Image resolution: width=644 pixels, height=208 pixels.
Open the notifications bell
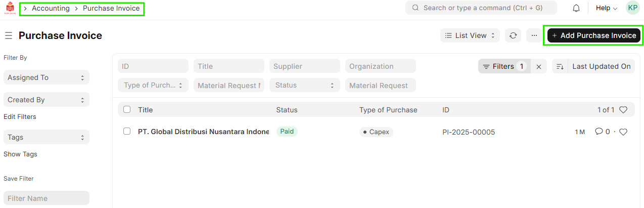click(x=576, y=8)
